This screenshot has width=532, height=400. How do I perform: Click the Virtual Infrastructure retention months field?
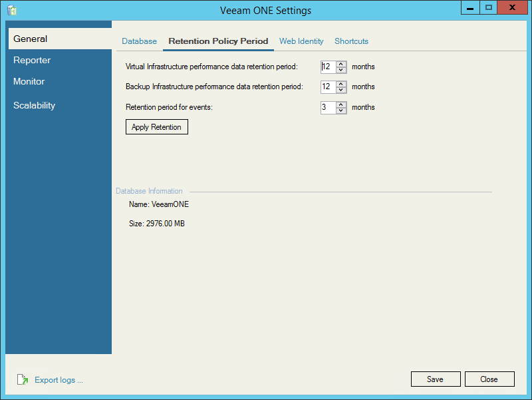click(x=328, y=67)
